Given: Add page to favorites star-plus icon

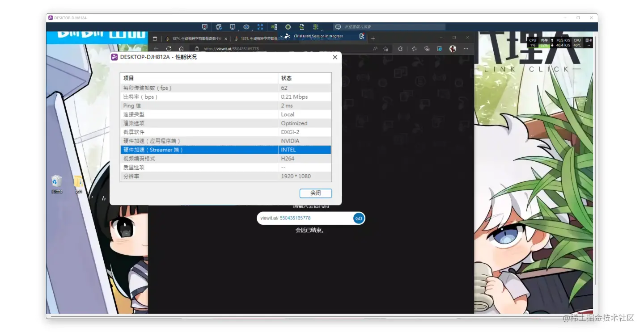Looking at the screenshot, I should click(x=386, y=49).
